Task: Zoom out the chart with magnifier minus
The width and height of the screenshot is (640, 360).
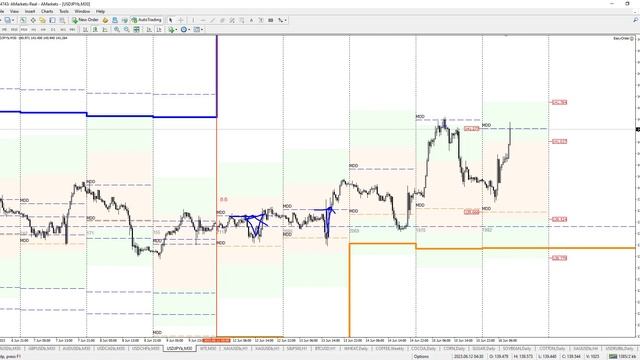Action: coord(127,29)
